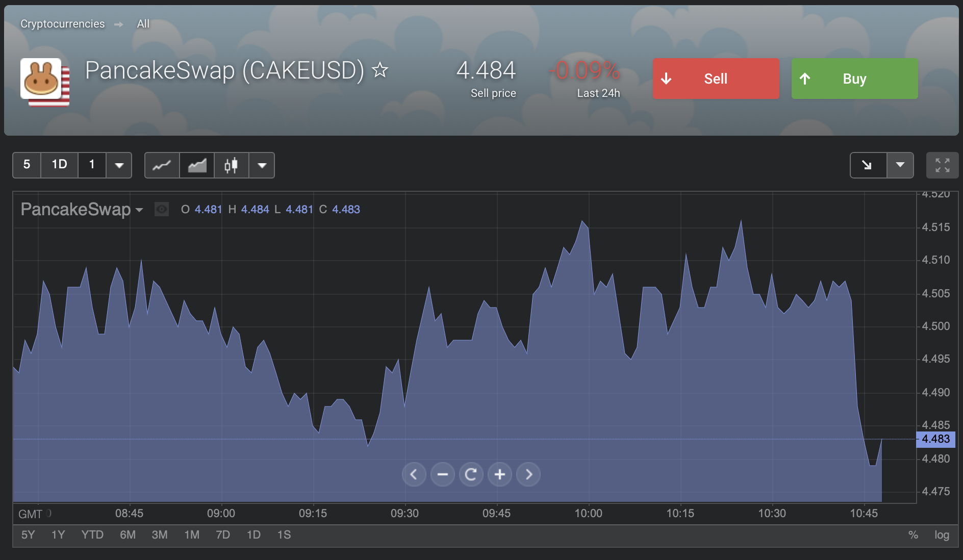Select the candlestick chart type icon
Screen dimensions: 963x560
pyautogui.click(x=231, y=165)
